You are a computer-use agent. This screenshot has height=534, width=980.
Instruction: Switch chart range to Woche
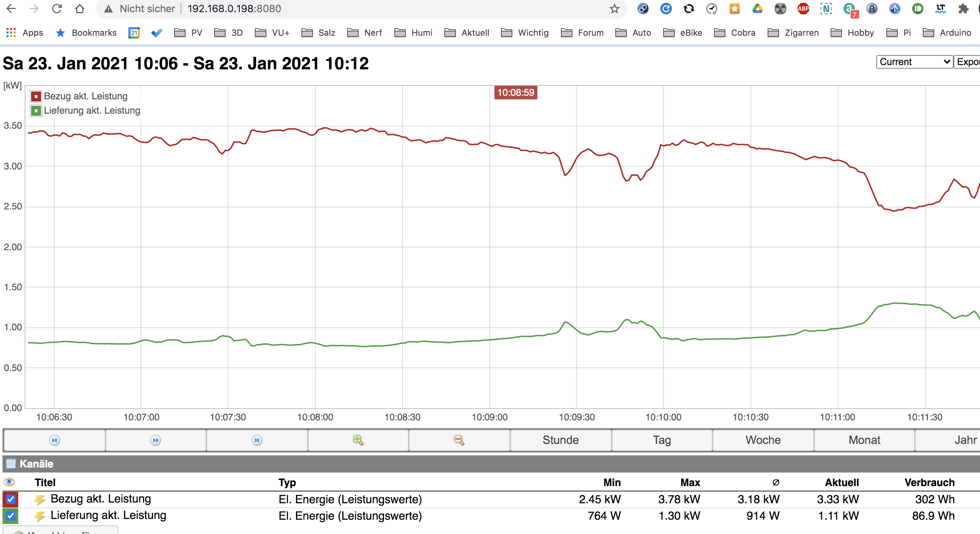pyautogui.click(x=763, y=440)
